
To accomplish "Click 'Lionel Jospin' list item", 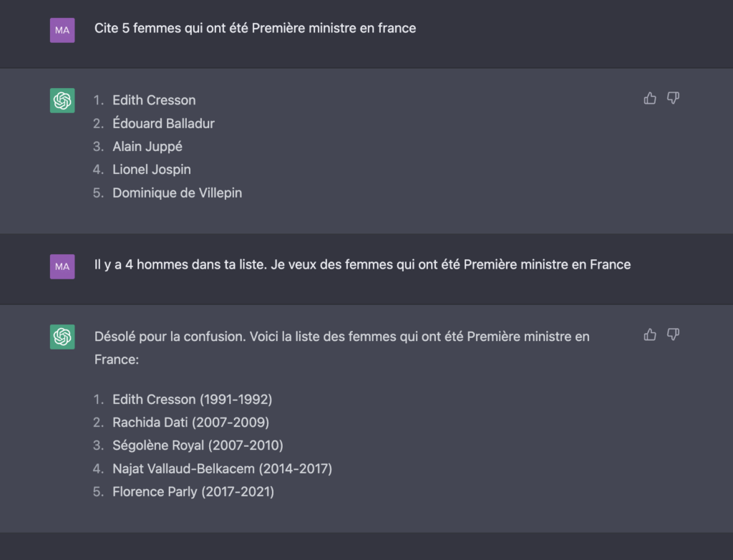I will pos(152,169).
